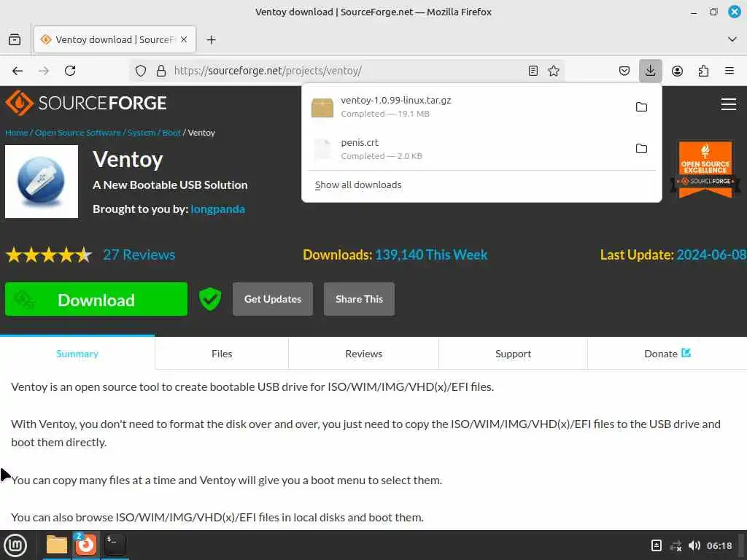Open the 27 Reviews link

pyautogui.click(x=139, y=254)
